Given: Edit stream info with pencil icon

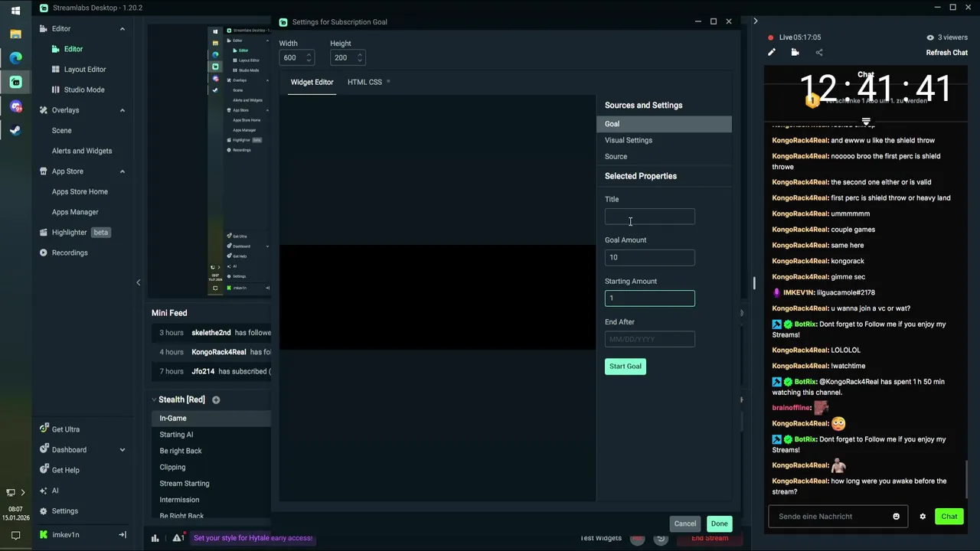Looking at the screenshot, I should click(772, 52).
